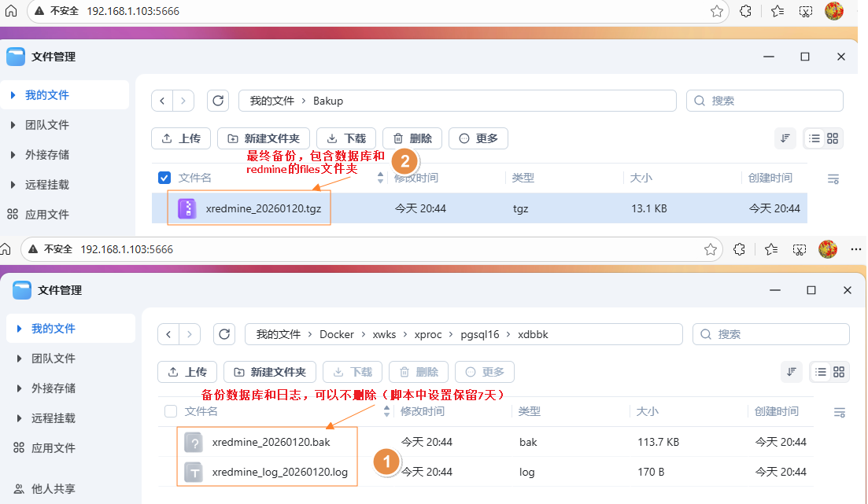The height and width of the screenshot is (504, 868).
Task: Click xproc breadcrumb in bottom window
Action: (x=428, y=334)
